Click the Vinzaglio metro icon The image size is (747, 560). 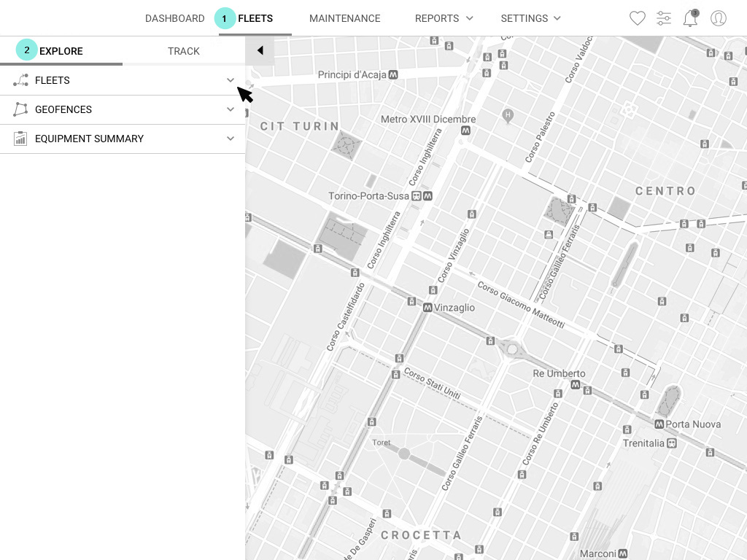[427, 308]
